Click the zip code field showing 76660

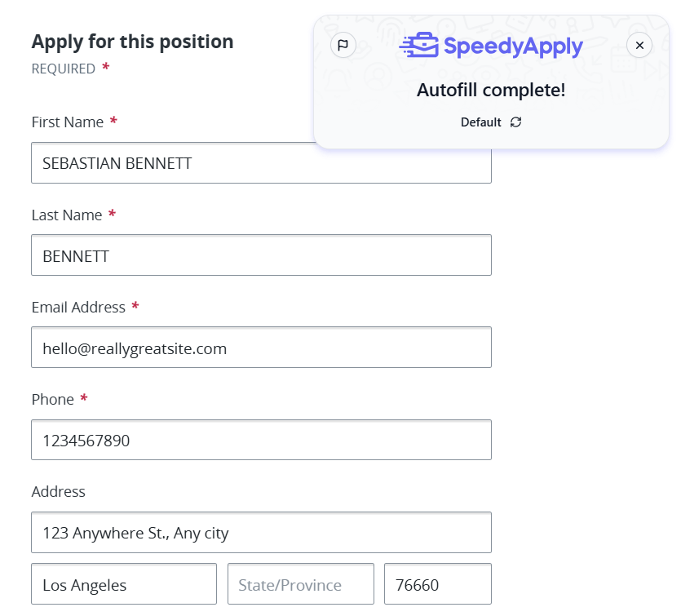pos(437,584)
